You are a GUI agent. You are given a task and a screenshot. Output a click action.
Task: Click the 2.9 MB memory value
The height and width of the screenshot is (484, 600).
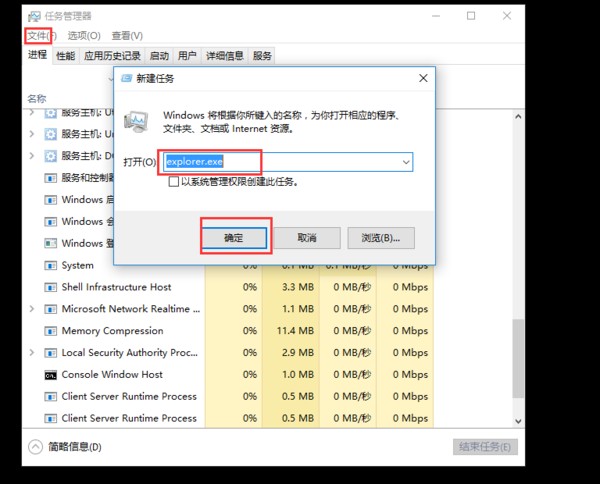(298, 353)
